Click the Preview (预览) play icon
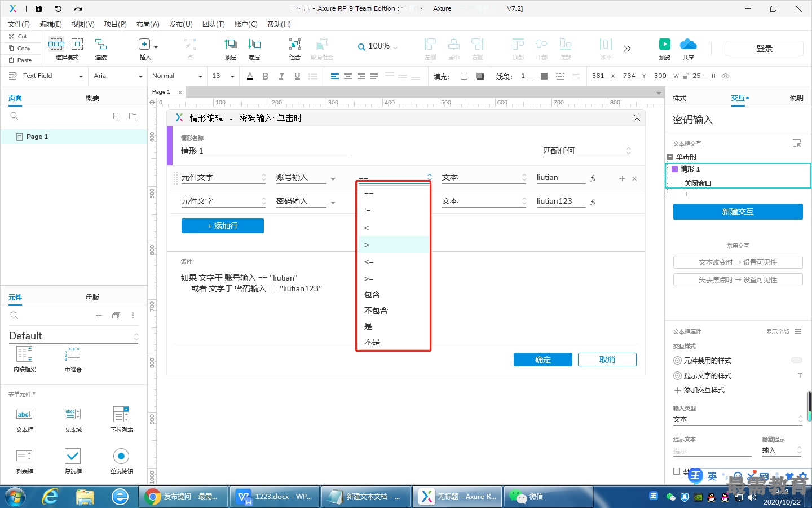This screenshot has height=508, width=812. tap(665, 44)
